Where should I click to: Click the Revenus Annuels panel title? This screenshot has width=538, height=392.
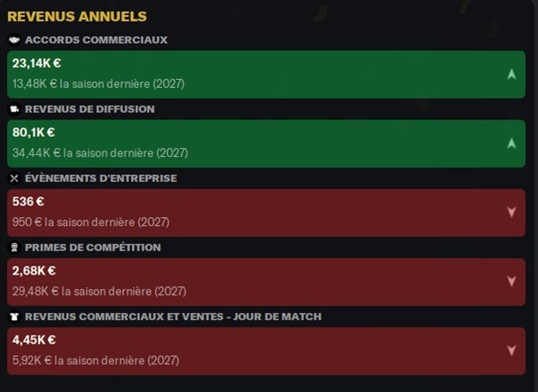point(77,16)
